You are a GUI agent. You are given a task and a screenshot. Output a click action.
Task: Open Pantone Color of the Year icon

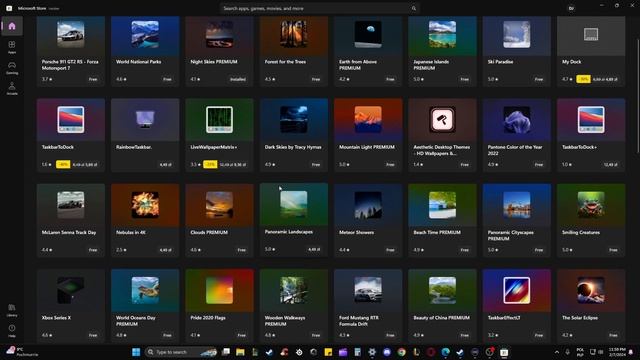pos(516,120)
